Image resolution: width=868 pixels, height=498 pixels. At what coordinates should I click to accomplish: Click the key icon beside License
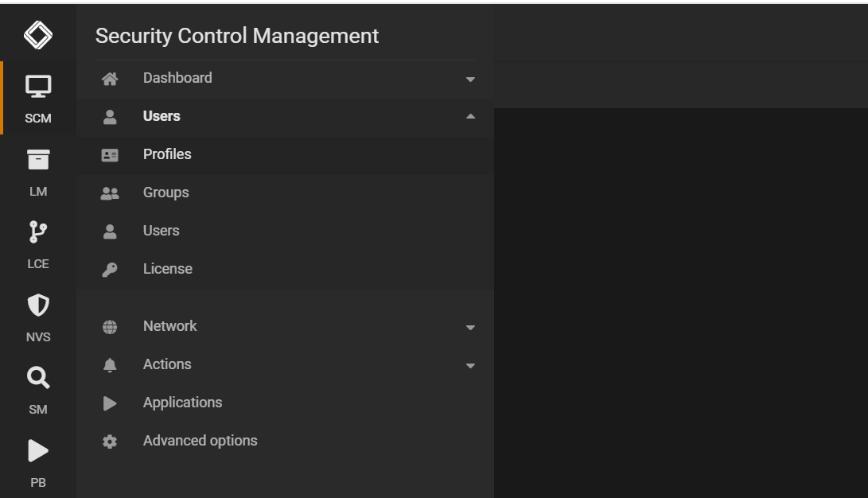[110, 269]
